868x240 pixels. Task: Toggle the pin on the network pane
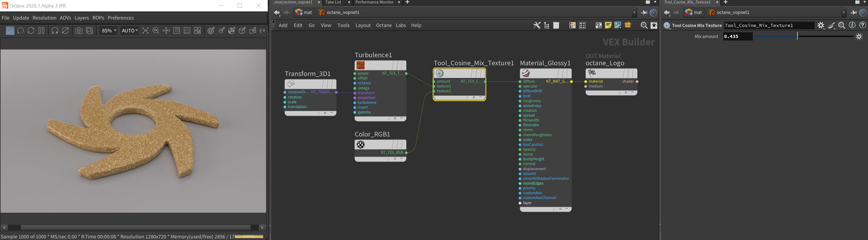[x=644, y=13]
